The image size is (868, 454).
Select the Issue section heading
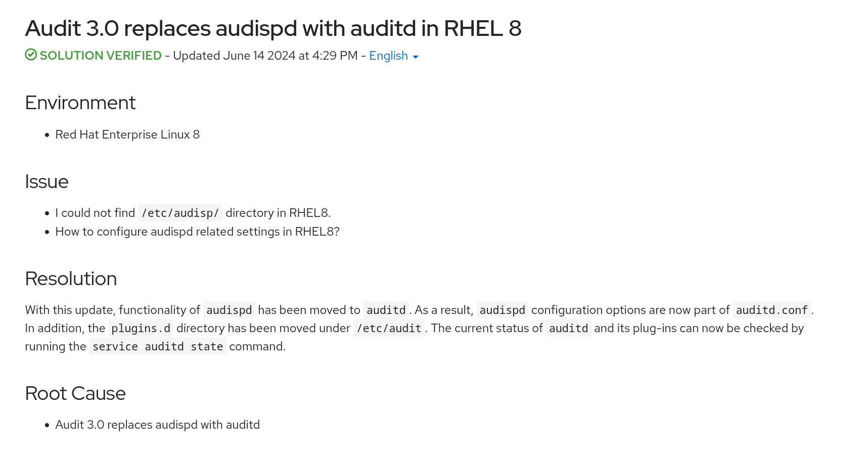47,181
